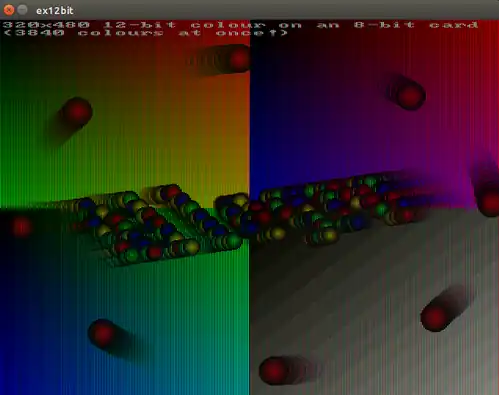499x395 pixels.
Task: Close the ex12bit window
Action: coord(9,10)
